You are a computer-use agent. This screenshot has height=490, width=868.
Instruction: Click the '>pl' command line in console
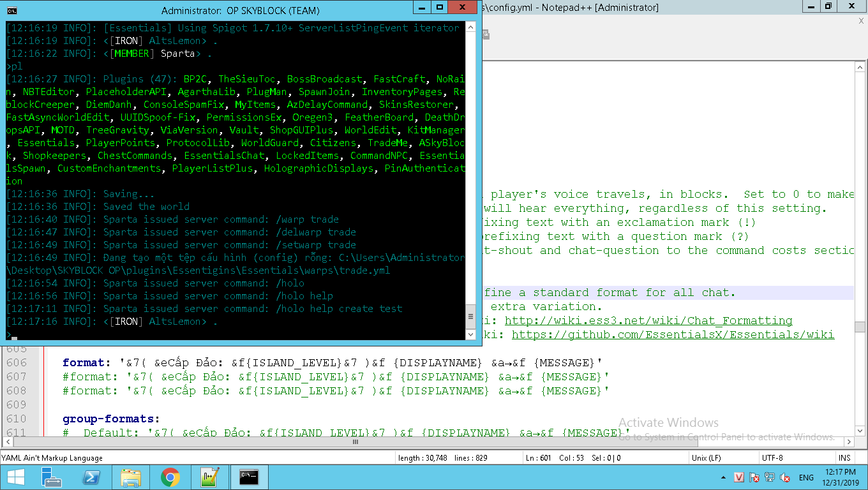[14, 66]
